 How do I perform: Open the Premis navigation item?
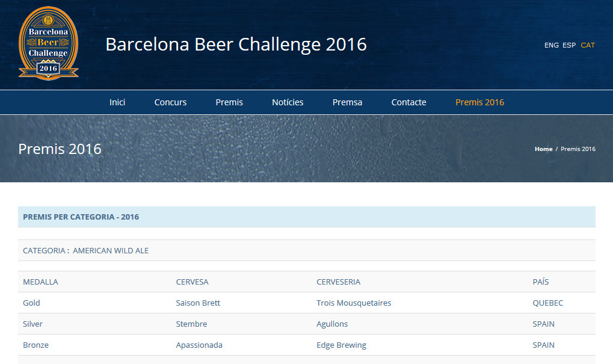coord(229,102)
